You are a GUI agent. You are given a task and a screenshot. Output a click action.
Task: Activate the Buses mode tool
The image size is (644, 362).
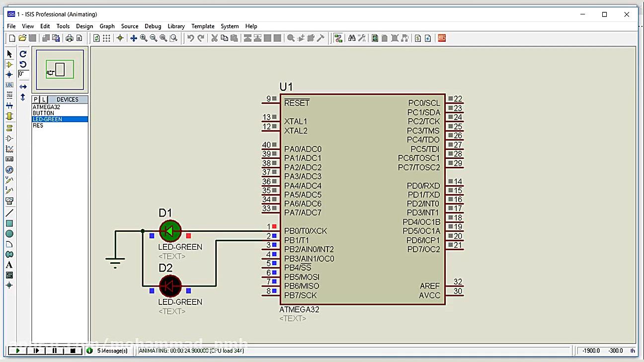[x=9, y=105]
